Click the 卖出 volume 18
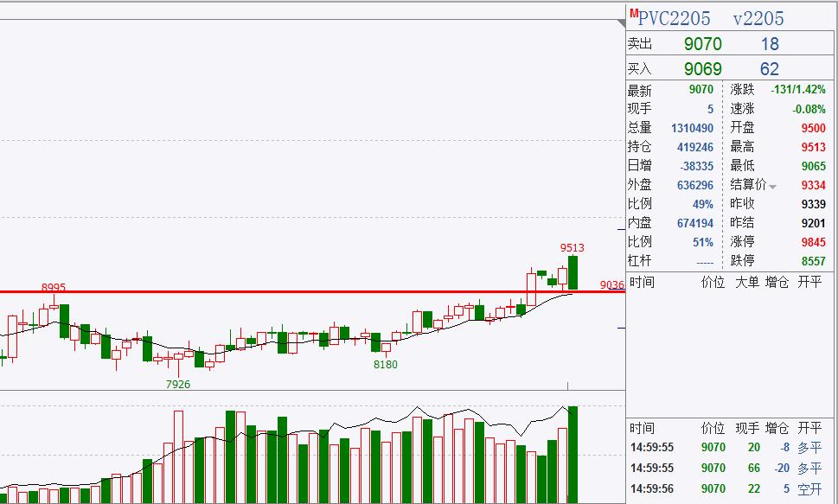 770,44
